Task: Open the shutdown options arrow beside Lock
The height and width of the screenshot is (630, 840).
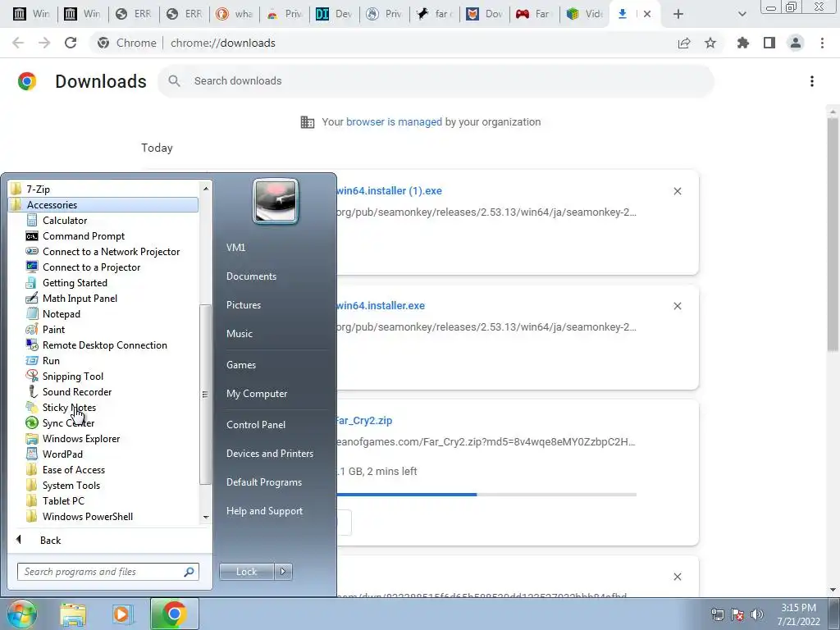Action: 283,572
